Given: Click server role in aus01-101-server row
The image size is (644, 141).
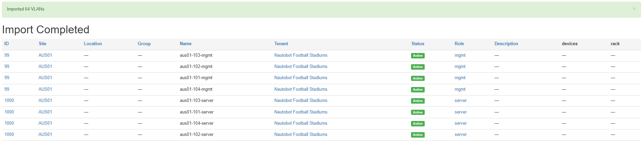Looking at the screenshot, I should (x=460, y=112).
